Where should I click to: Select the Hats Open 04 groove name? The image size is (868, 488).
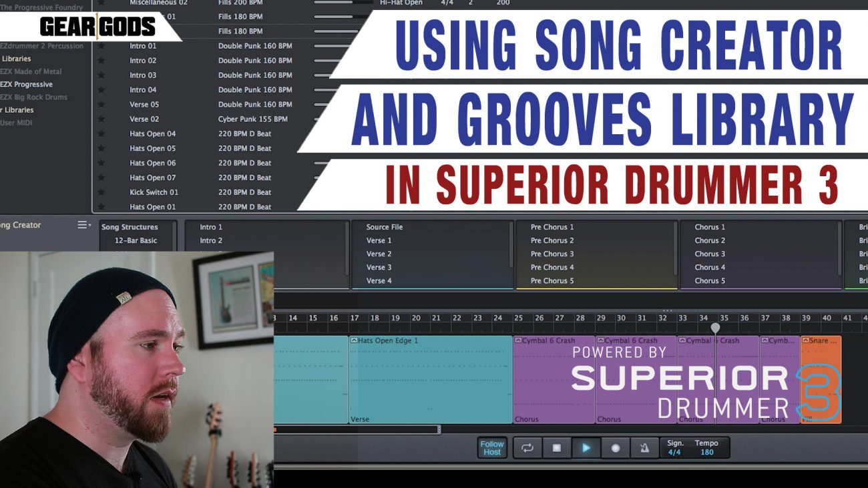pyautogui.click(x=153, y=134)
